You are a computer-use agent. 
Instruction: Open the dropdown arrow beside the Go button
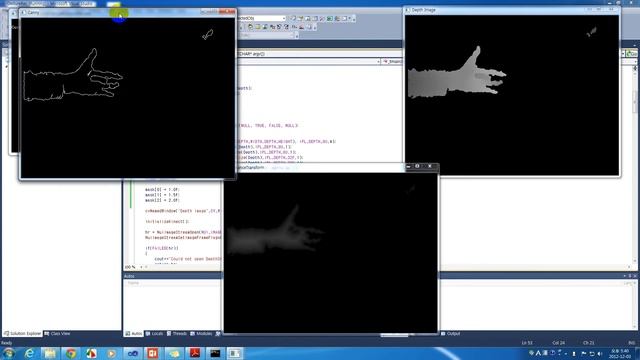tap(623, 54)
